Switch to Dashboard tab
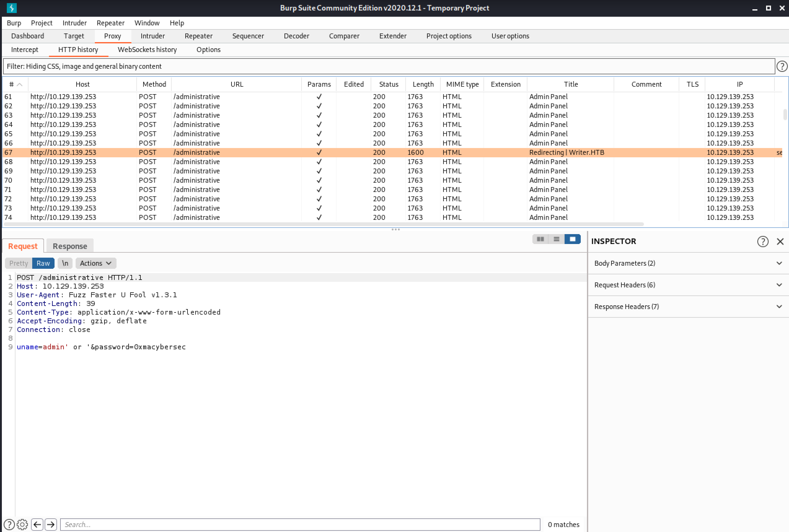This screenshot has width=789, height=532. 28,36
